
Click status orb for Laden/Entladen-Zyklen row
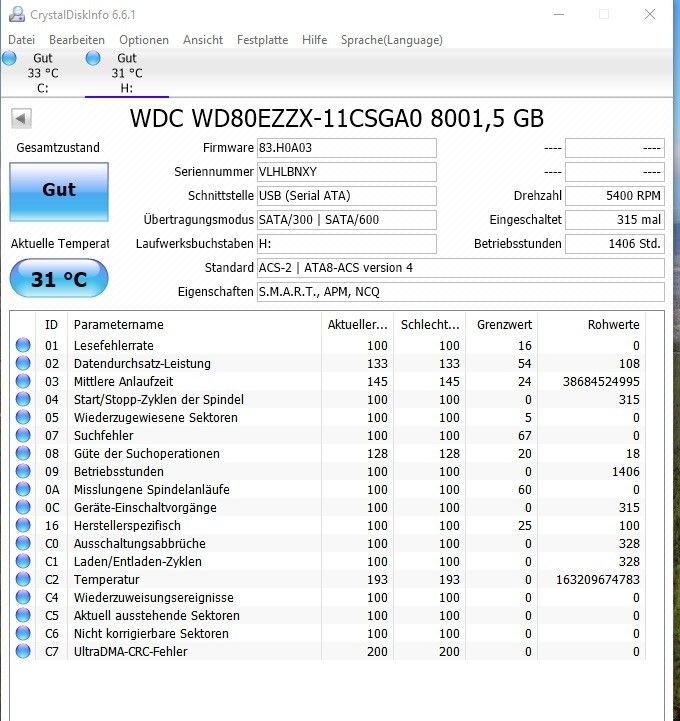click(x=23, y=561)
